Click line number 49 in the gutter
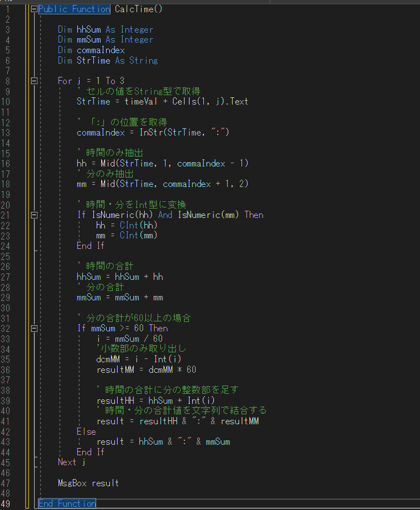The image size is (420, 510). click(6, 504)
